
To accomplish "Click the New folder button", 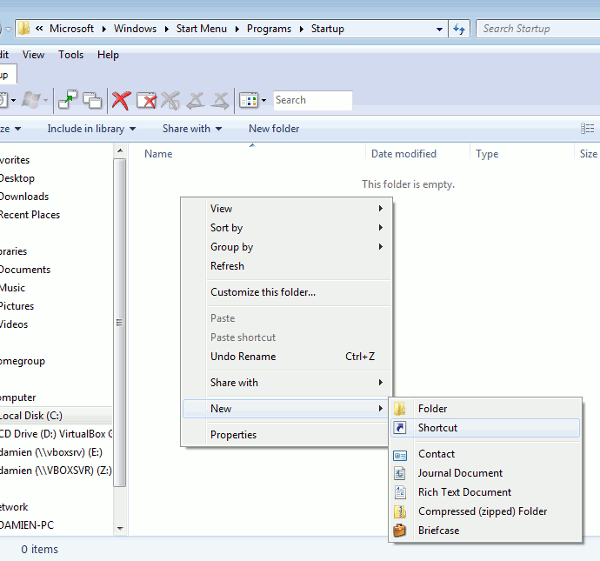I will tap(274, 129).
